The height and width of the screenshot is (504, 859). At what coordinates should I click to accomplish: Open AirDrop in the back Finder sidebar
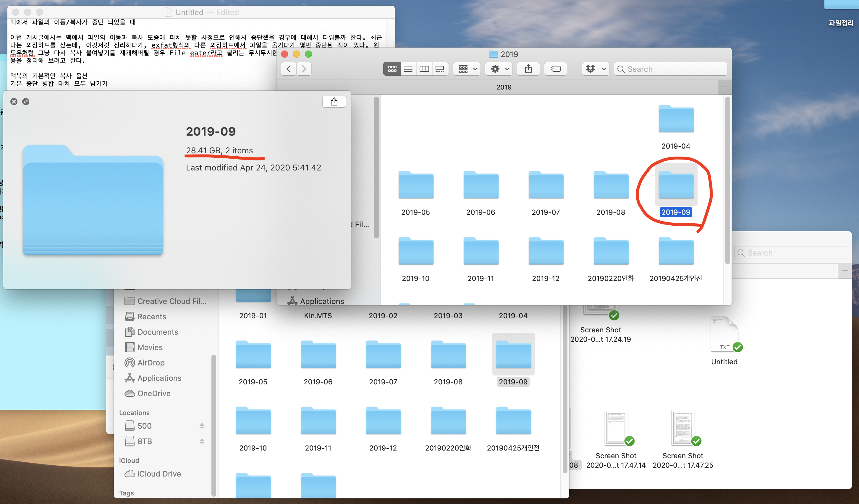(x=145, y=362)
